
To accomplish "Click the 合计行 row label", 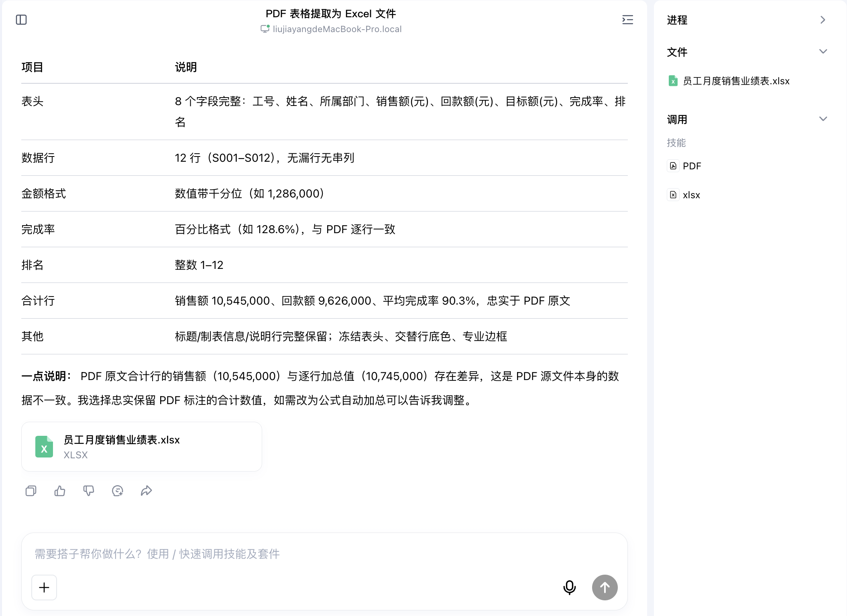I will [x=38, y=301].
